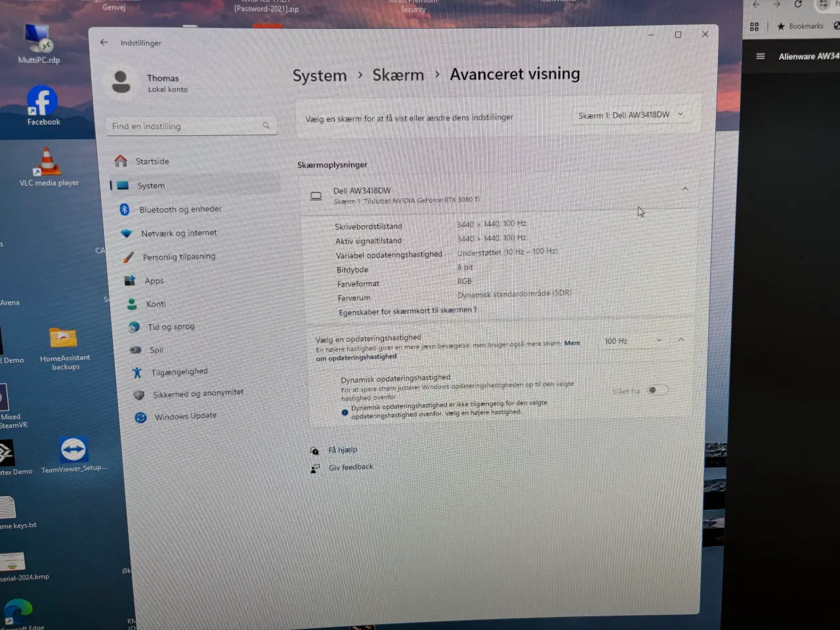Click the Bookmarks item in browser
Image resolution: width=840 pixels, height=630 pixels.
(x=800, y=26)
